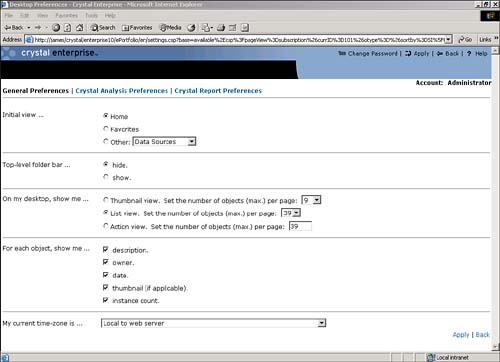This screenshot has height=362, width=500.
Task: Open the Help menu
Action: [110, 15]
